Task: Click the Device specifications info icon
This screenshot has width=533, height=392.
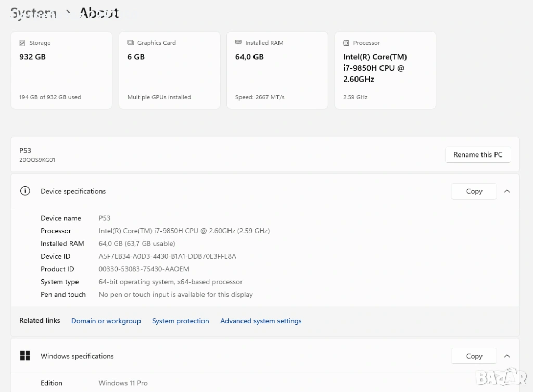Action: pos(25,191)
